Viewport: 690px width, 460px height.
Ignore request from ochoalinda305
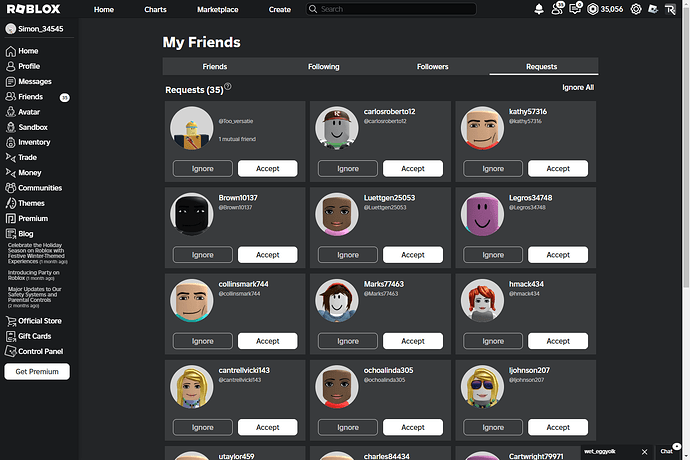point(348,427)
